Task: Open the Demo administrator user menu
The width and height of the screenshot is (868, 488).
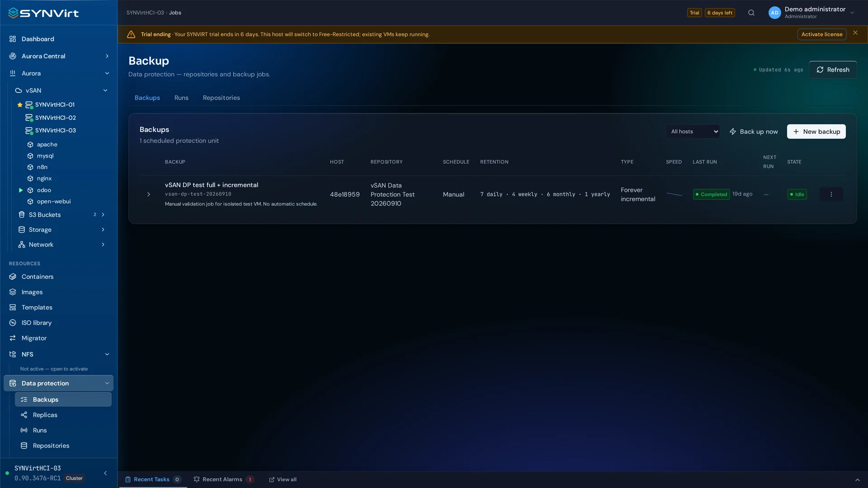Action: [x=811, y=13]
